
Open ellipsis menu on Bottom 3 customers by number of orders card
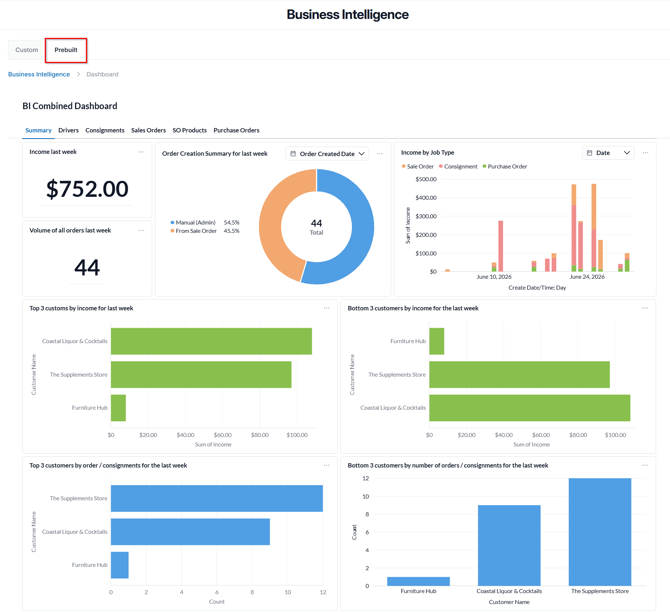645,465
